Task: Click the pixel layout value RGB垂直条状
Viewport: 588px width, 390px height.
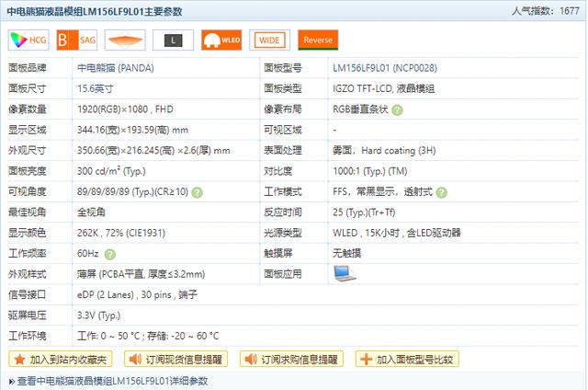Action: coord(360,109)
